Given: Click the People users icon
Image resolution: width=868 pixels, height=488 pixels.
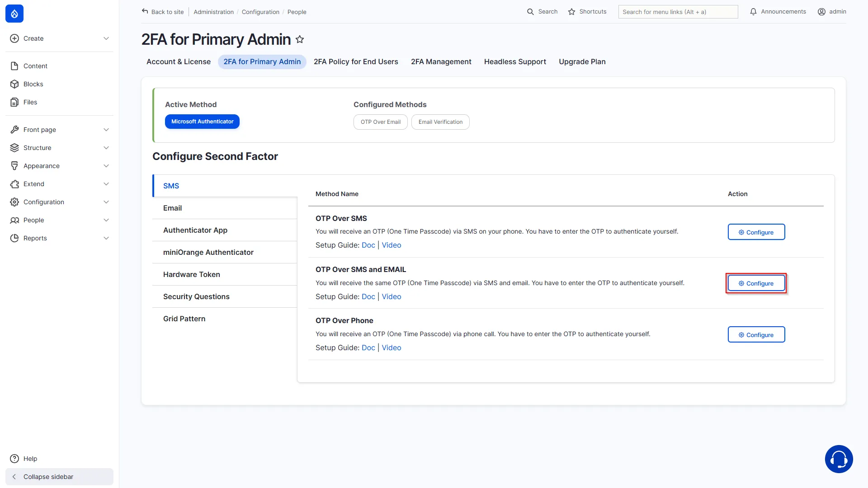Looking at the screenshot, I should tap(14, 220).
